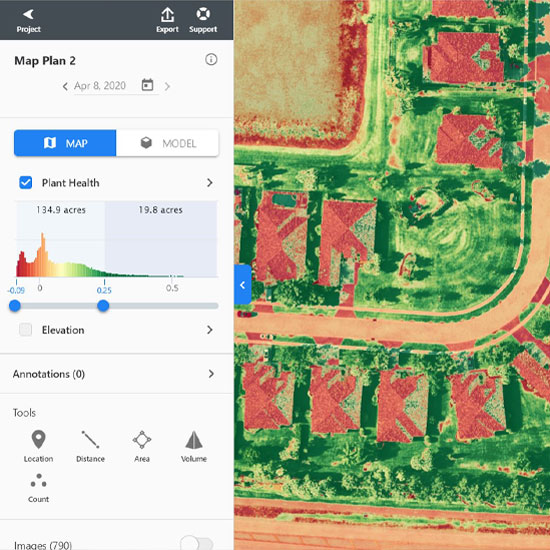Viewport: 550px width, 550px height.
Task: Enable the Elevation layer checkbox
Action: [26, 330]
